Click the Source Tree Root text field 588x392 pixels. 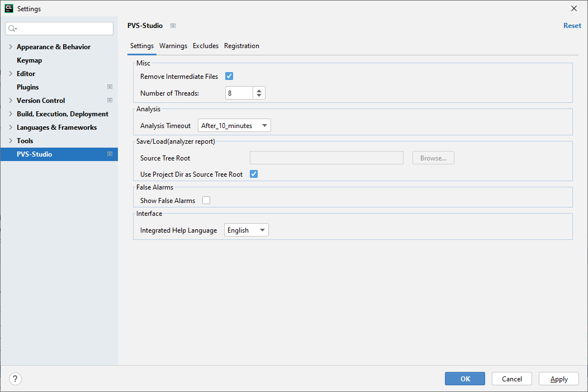[326, 158]
